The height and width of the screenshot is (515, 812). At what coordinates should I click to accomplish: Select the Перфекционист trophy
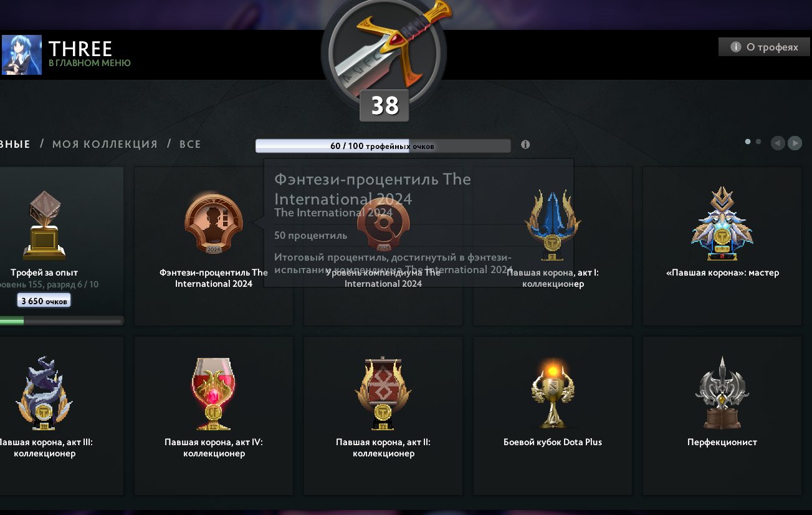pyautogui.click(x=722, y=416)
